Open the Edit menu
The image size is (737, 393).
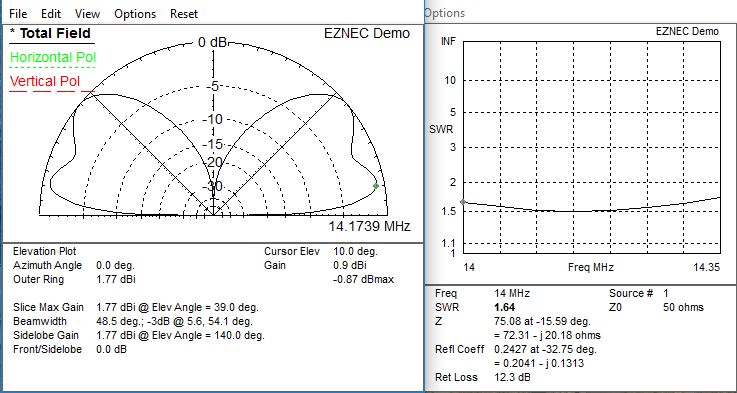pyautogui.click(x=51, y=14)
